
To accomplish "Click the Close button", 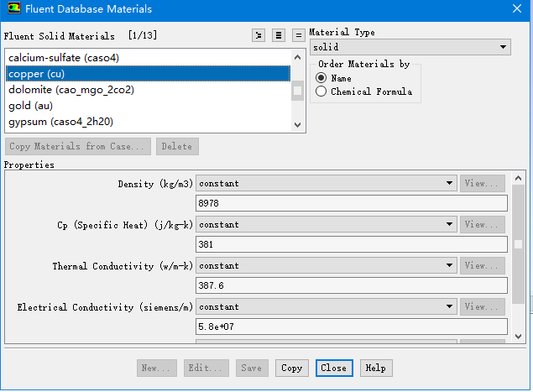I will tap(334, 368).
